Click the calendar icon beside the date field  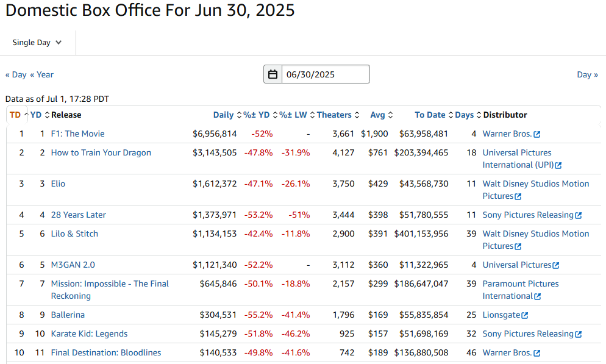click(x=273, y=74)
